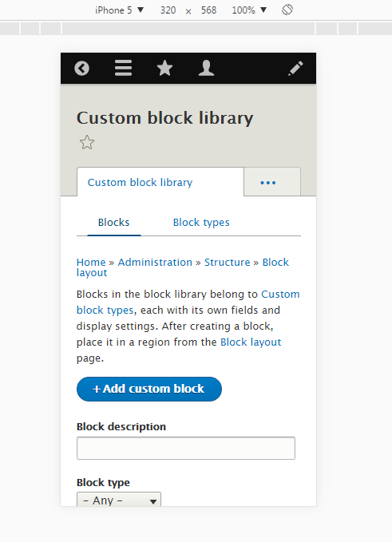Screen dimensions: 392x542
Task: Select the Custom block library tab
Action: pyautogui.click(x=140, y=182)
